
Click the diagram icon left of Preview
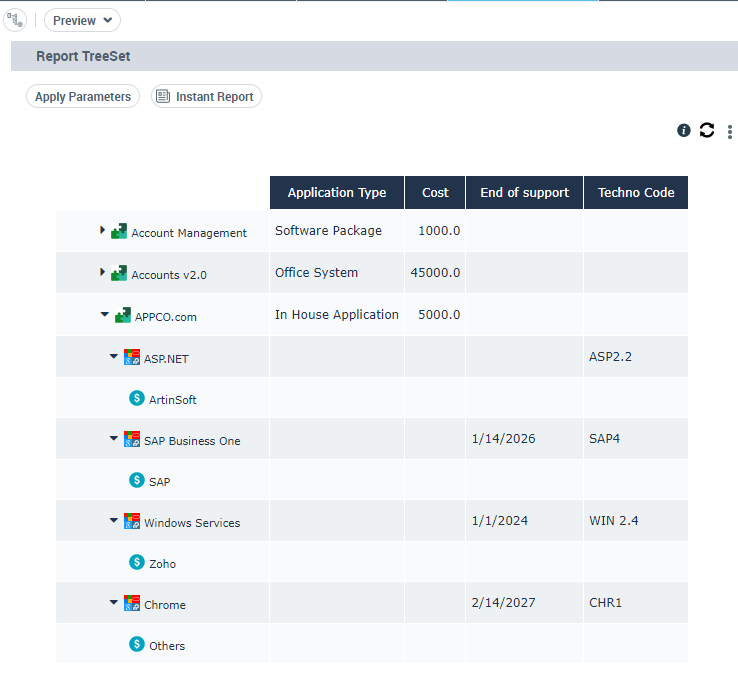coord(15,20)
